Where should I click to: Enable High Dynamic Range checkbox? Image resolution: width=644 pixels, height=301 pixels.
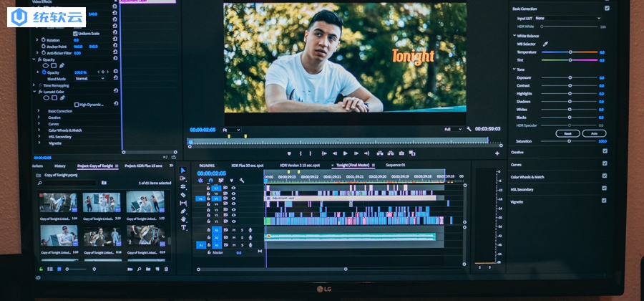tap(77, 105)
